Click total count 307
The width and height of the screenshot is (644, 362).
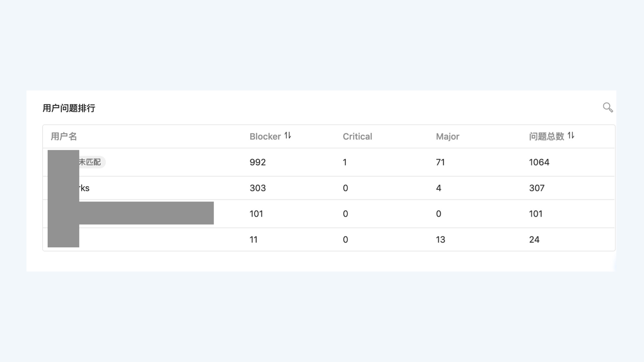pyautogui.click(x=537, y=188)
